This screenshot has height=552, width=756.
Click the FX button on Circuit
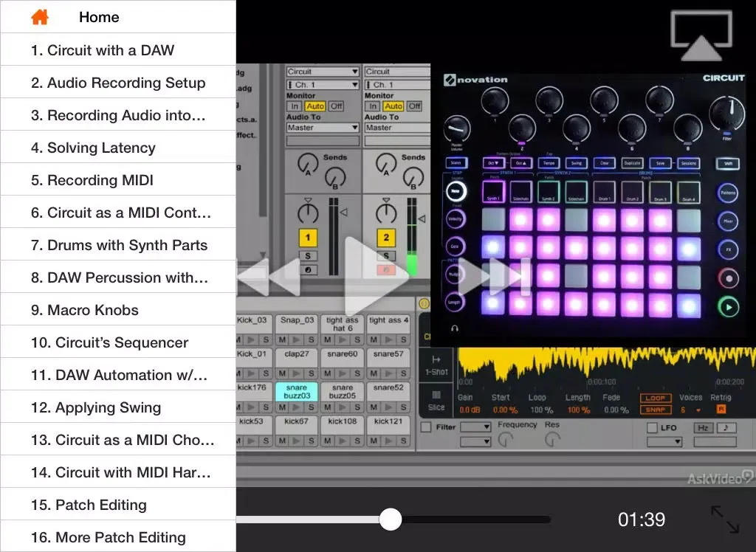[x=728, y=249]
